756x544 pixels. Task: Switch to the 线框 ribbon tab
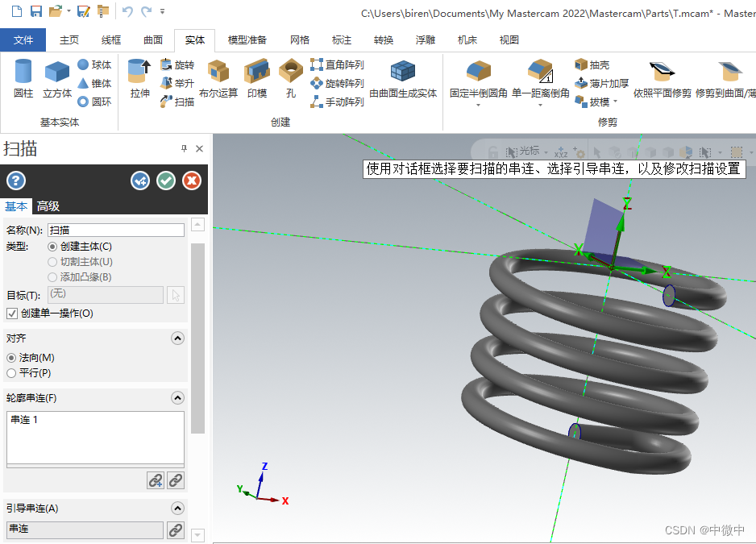(x=111, y=40)
